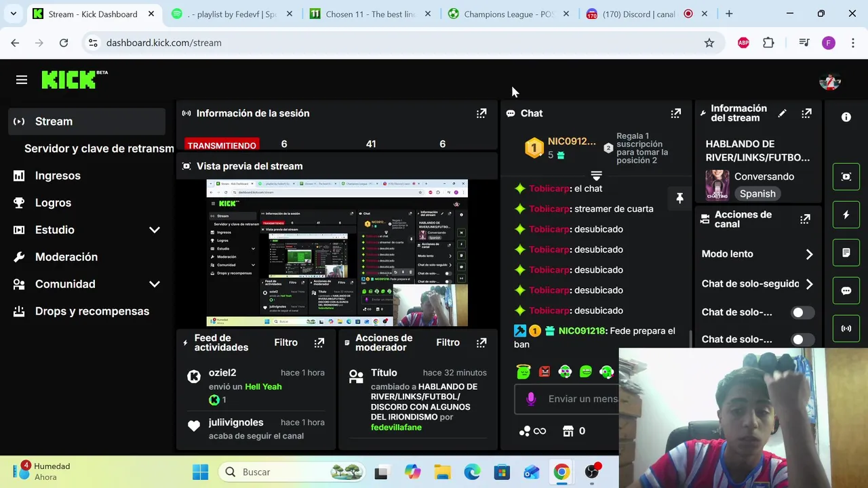Click oziel2 in activity feed
868x488 pixels.
click(222, 373)
